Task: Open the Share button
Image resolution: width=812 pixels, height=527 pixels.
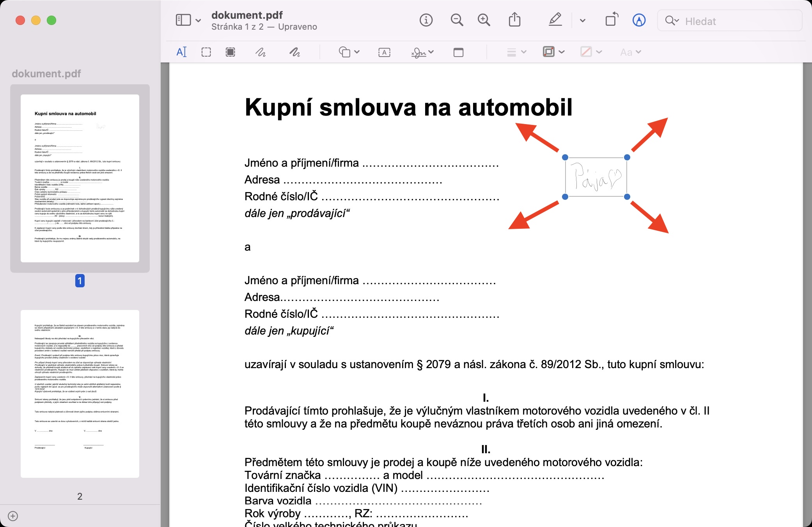Action: click(x=514, y=20)
